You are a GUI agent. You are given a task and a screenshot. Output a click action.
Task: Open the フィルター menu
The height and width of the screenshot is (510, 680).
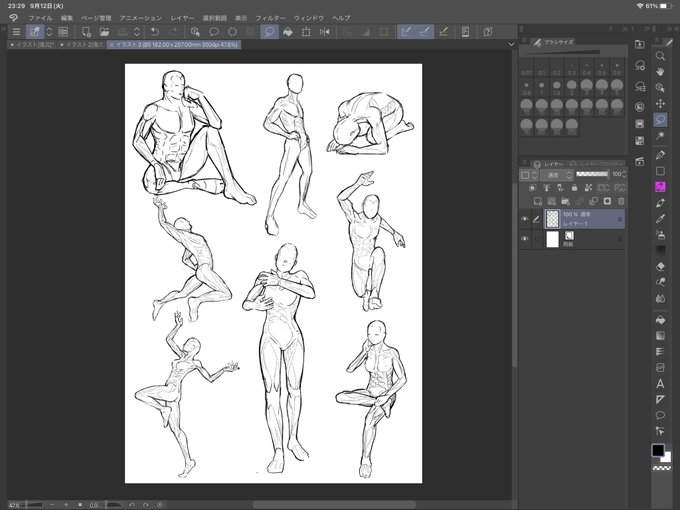tap(270, 18)
